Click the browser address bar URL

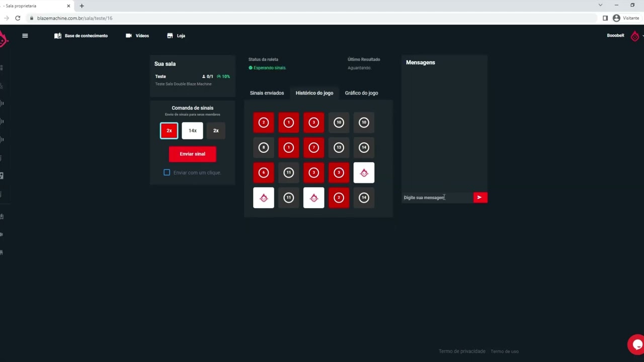(74, 18)
